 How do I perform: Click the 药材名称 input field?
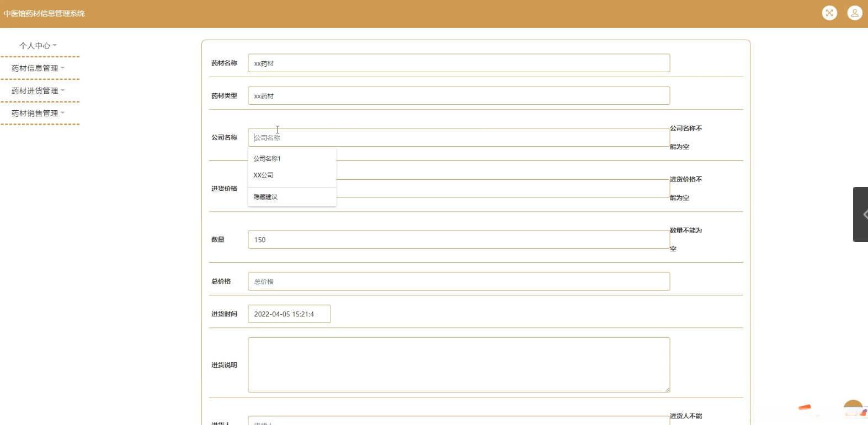tap(459, 63)
